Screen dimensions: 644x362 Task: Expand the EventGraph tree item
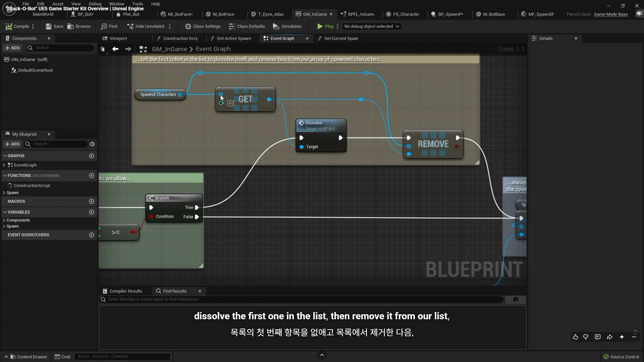click(4, 165)
